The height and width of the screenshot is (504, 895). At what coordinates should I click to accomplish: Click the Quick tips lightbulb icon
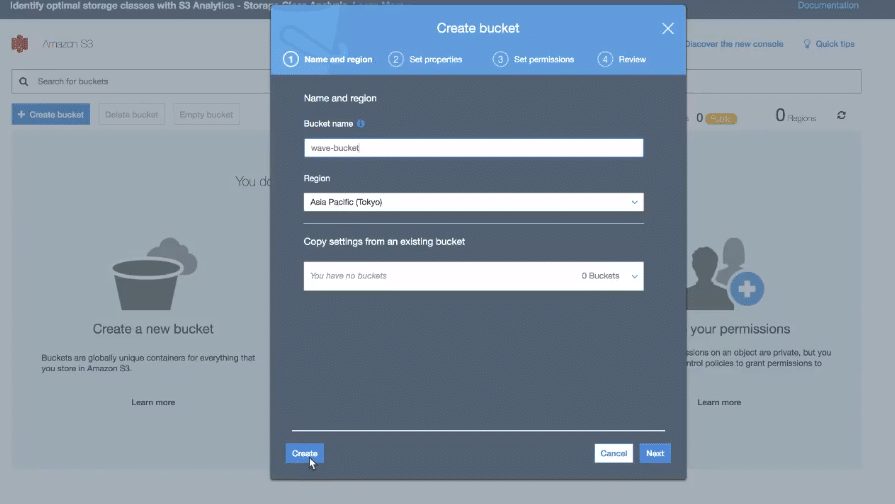(807, 44)
